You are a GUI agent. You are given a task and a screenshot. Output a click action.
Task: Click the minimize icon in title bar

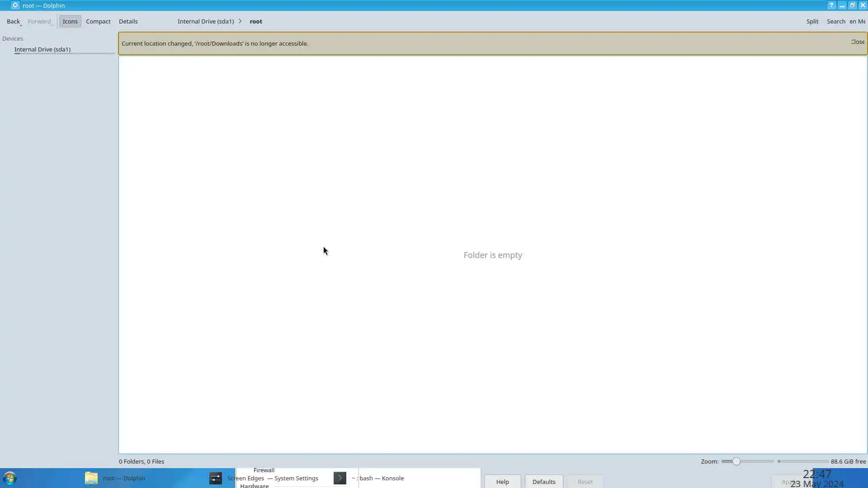point(842,5)
